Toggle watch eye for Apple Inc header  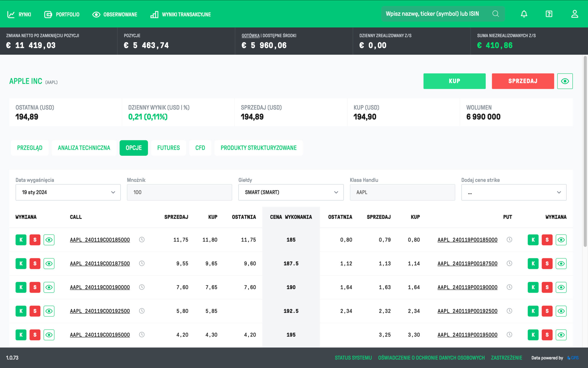coord(565,81)
